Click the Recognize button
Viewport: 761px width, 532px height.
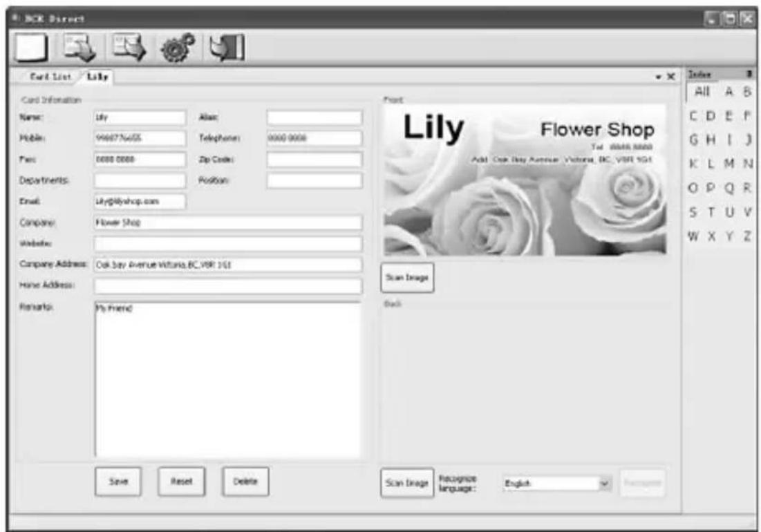[643, 483]
